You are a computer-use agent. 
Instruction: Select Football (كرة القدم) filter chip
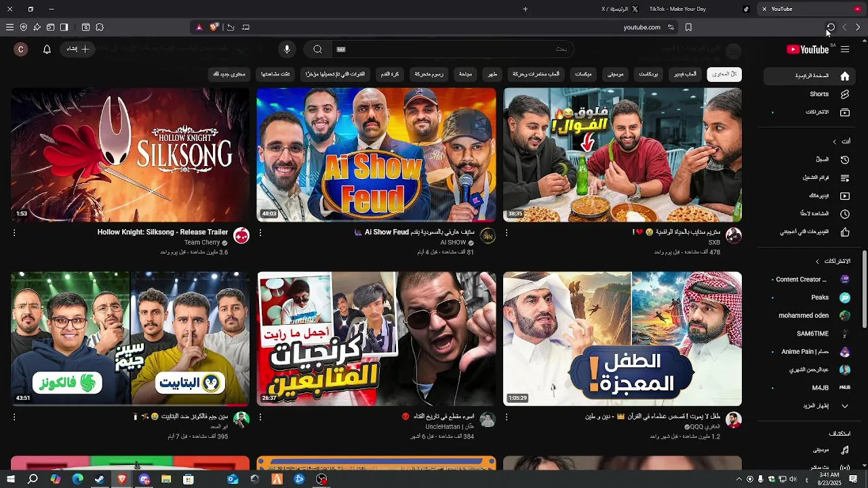coord(390,74)
